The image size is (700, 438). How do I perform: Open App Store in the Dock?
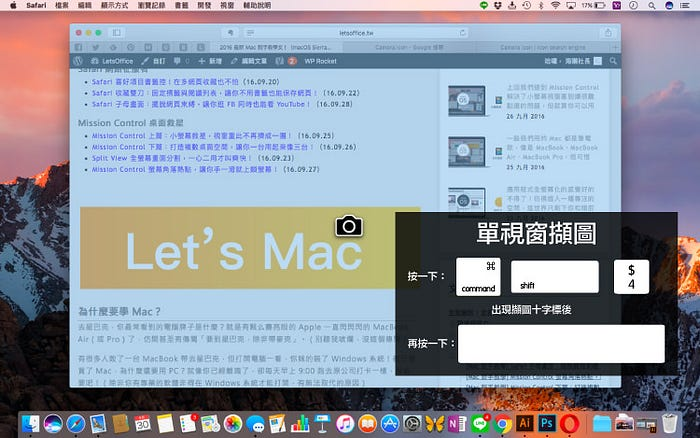click(390, 423)
